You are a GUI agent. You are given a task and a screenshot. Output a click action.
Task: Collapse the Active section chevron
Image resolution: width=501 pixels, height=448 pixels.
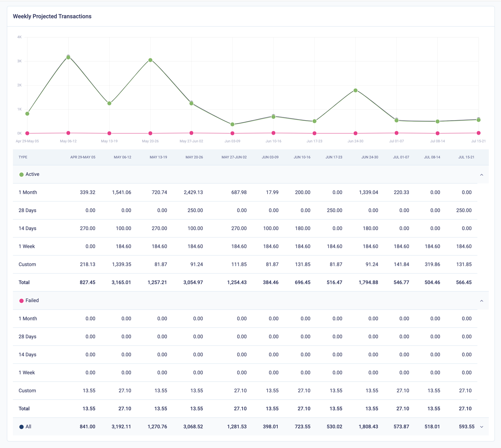point(481,175)
